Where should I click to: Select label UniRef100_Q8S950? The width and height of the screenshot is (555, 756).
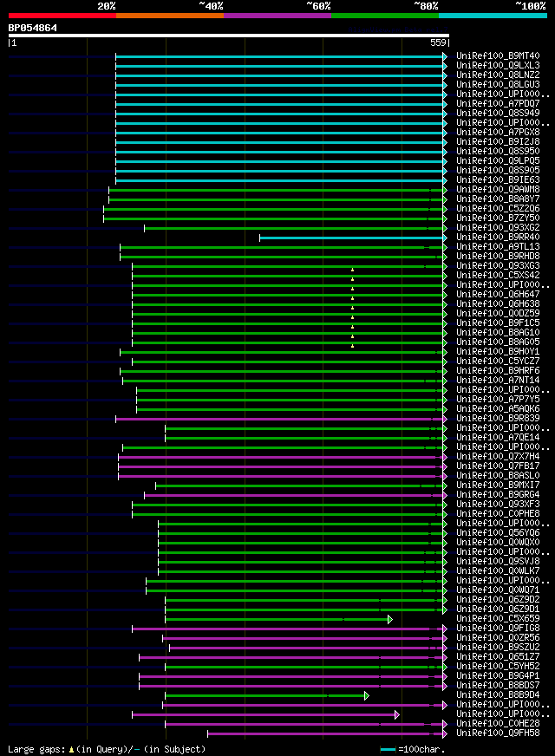pos(498,152)
